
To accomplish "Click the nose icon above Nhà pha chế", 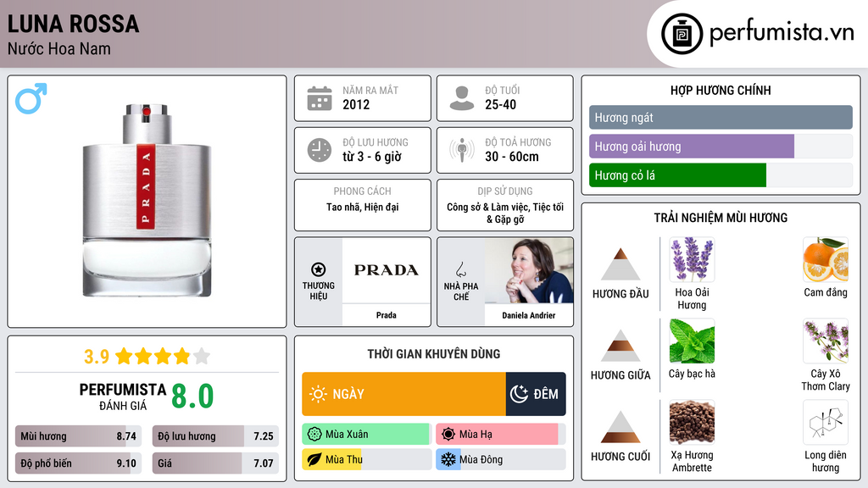I will 460,269.
